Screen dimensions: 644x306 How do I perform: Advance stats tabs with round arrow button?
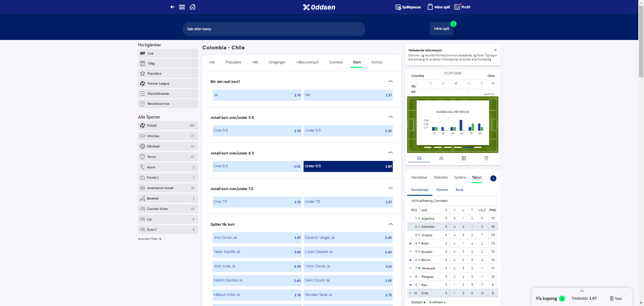point(493,178)
